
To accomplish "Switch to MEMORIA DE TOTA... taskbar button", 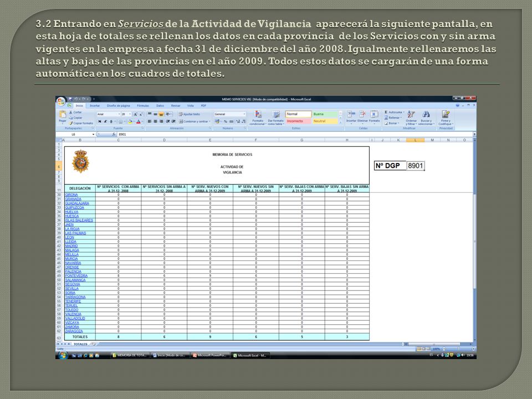I will click(130, 355).
